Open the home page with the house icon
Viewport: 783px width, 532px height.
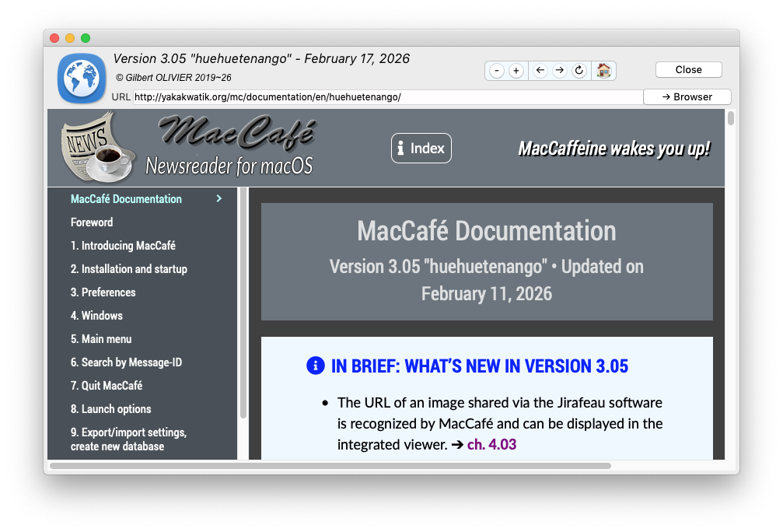[603, 70]
